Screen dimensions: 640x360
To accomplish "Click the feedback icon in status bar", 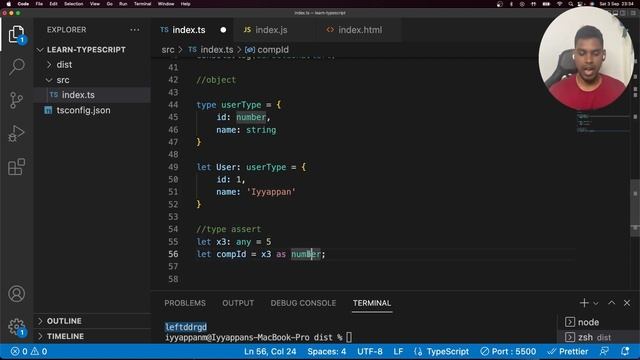I will (604, 351).
